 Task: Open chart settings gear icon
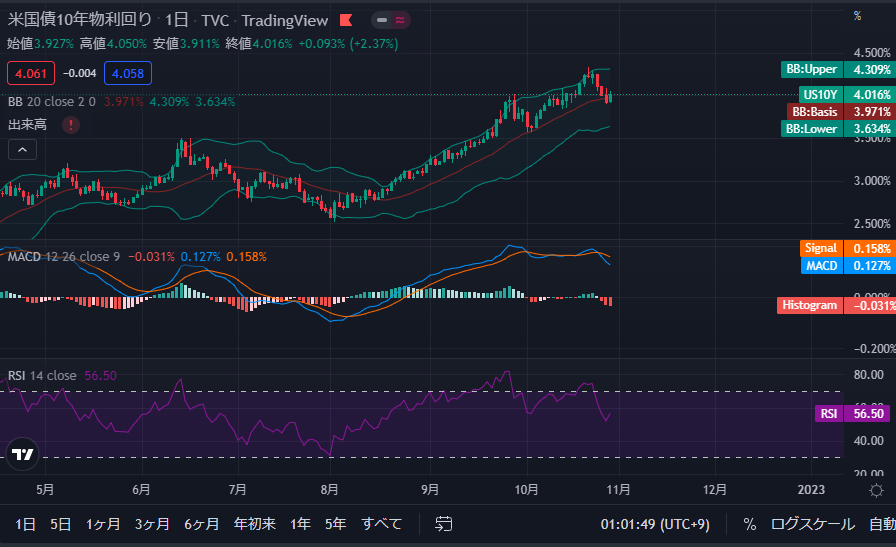[x=876, y=490]
